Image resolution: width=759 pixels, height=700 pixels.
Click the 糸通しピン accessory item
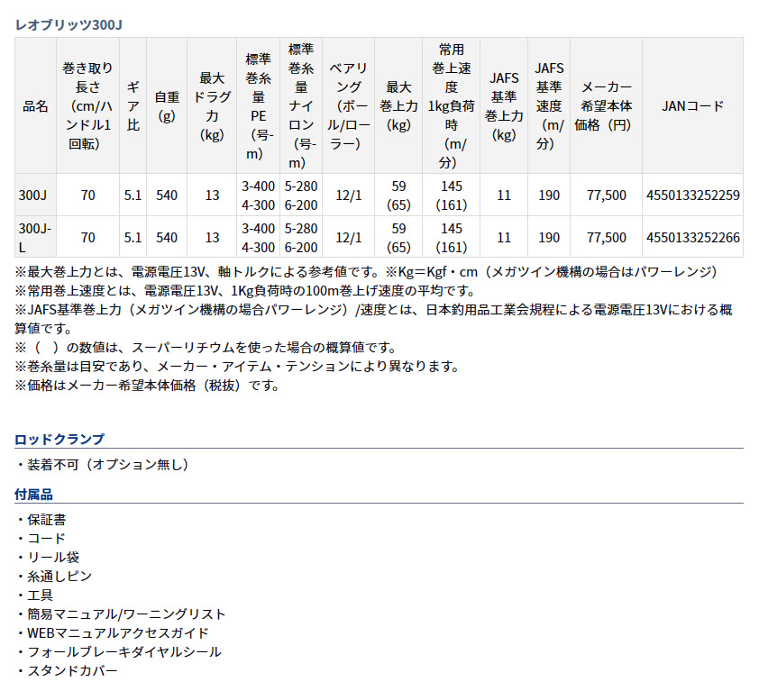point(54,577)
